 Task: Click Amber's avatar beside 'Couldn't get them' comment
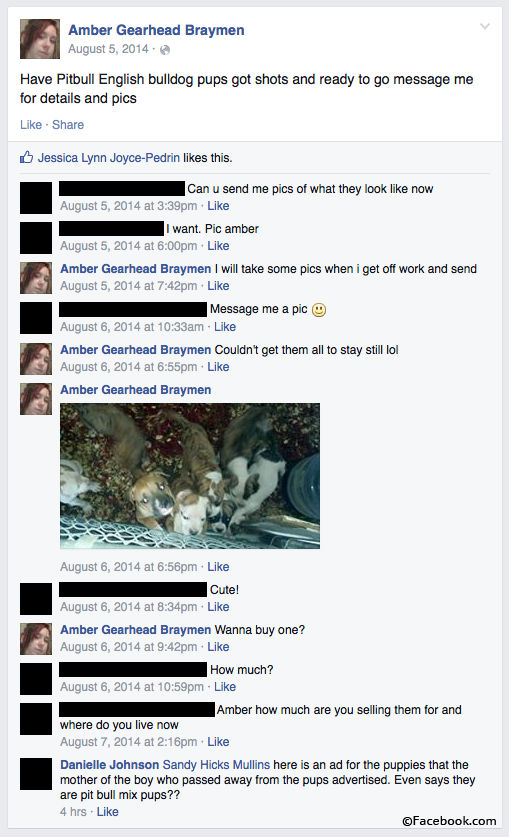[x=36, y=359]
